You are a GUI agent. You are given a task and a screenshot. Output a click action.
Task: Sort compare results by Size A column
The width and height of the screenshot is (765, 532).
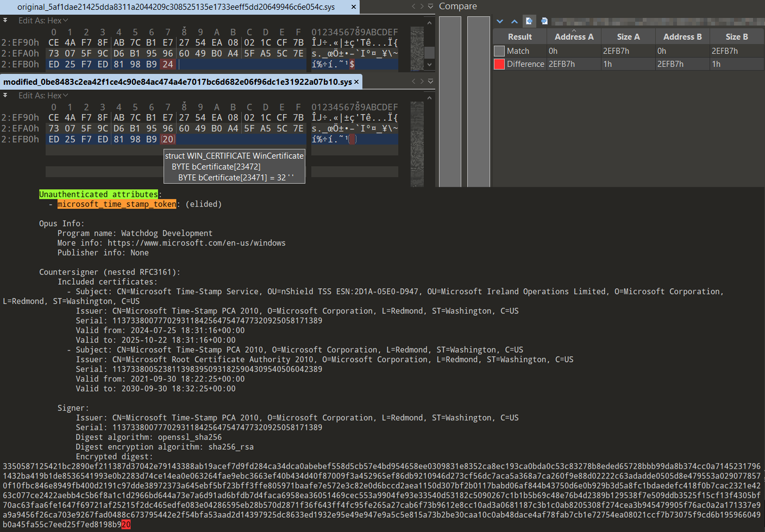(628, 37)
